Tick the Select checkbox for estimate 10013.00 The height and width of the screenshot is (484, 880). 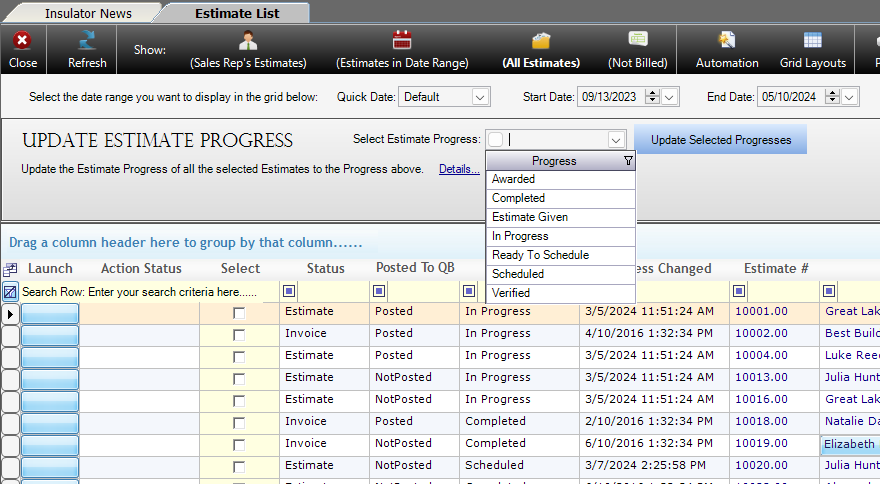click(239, 379)
